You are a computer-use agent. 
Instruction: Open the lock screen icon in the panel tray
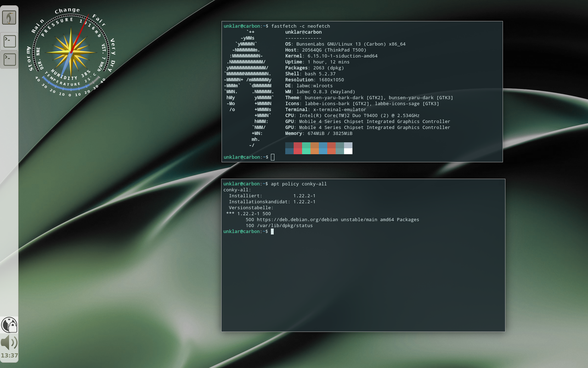click(x=9, y=325)
